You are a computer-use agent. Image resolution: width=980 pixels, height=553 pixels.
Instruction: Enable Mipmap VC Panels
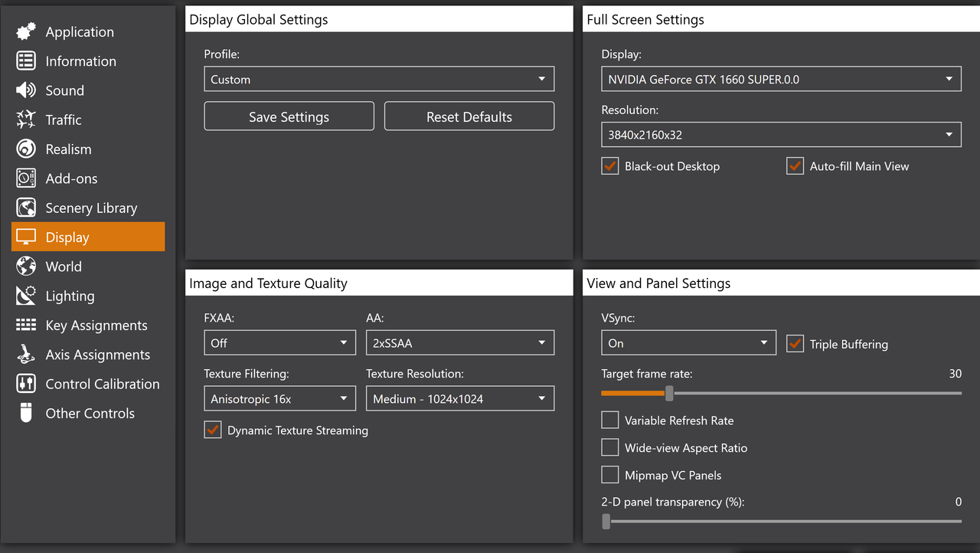(610, 475)
